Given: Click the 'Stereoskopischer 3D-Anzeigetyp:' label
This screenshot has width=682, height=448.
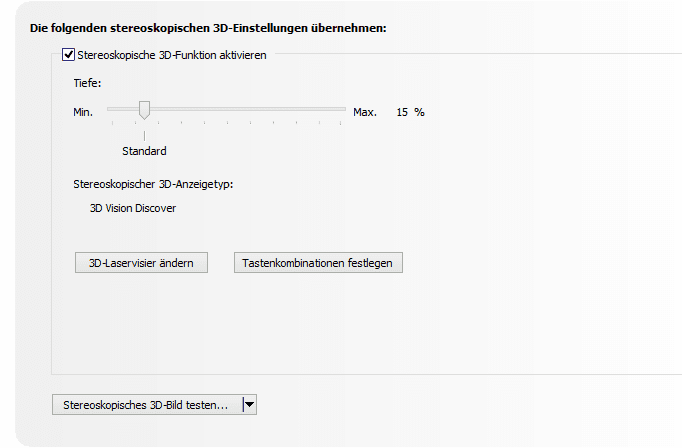Looking at the screenshot, I should point(153,184).
